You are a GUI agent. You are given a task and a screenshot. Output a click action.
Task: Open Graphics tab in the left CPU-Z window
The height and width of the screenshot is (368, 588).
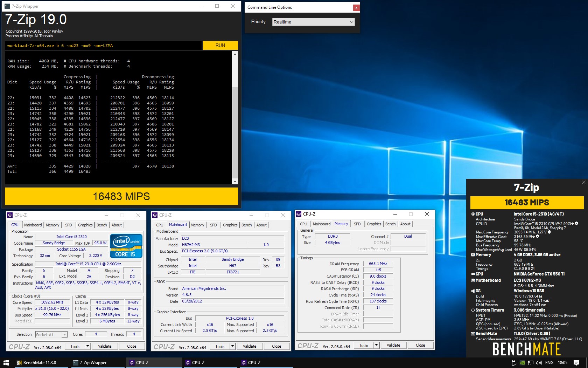point(85,225)
